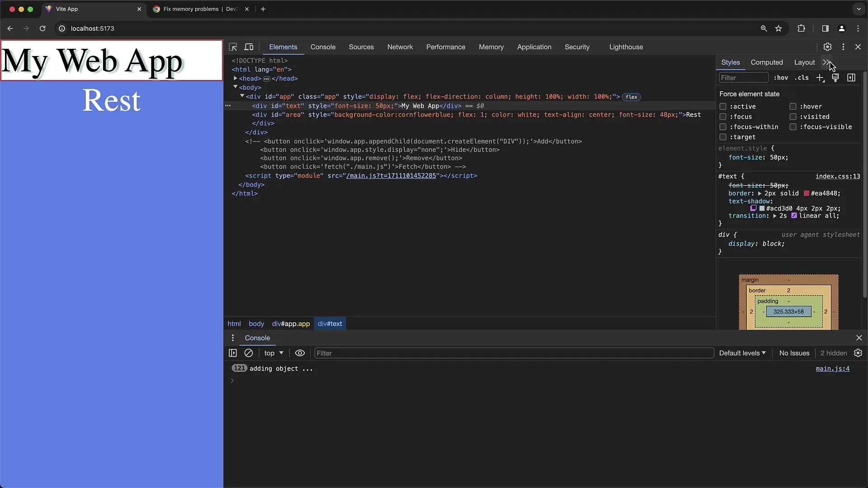Activate the inspect element picker icon

pos(233,47)
